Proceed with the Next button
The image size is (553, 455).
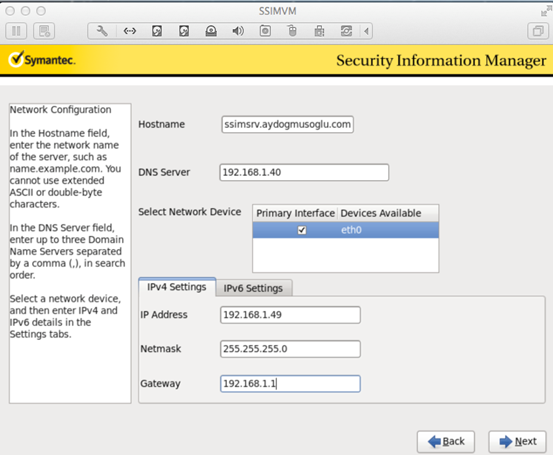517,442
